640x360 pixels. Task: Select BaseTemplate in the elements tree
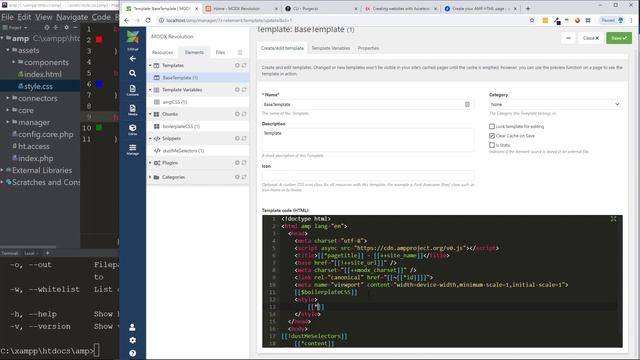pyautogui.click(x=180, y=78)
